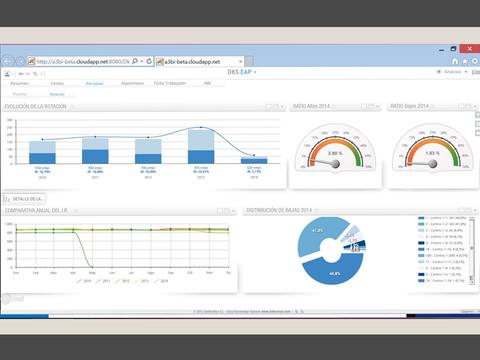Viewport: 480px width, 360px height.
Task: Open the browser home icon
Action: click(x=455, y=61)
